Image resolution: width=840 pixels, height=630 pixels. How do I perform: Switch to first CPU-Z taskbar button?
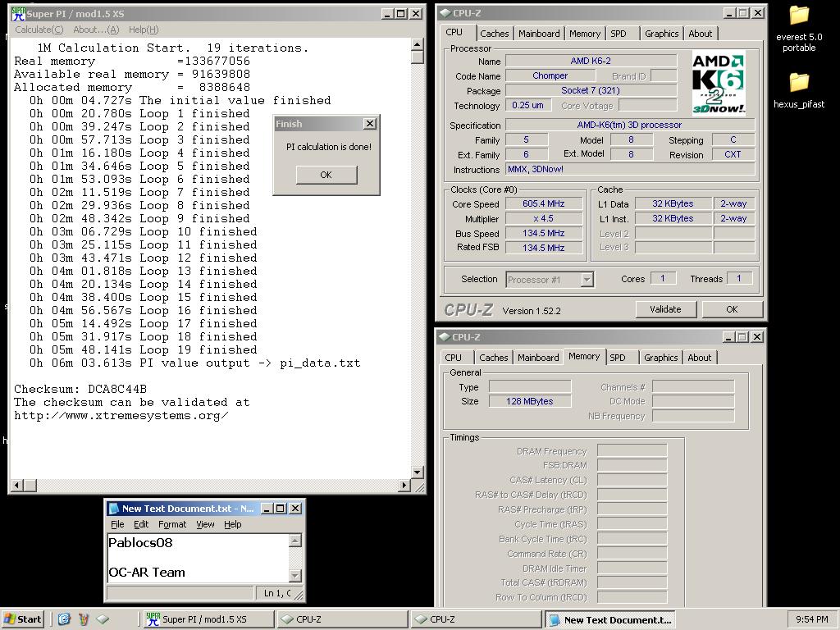click(x=342, y=619)
